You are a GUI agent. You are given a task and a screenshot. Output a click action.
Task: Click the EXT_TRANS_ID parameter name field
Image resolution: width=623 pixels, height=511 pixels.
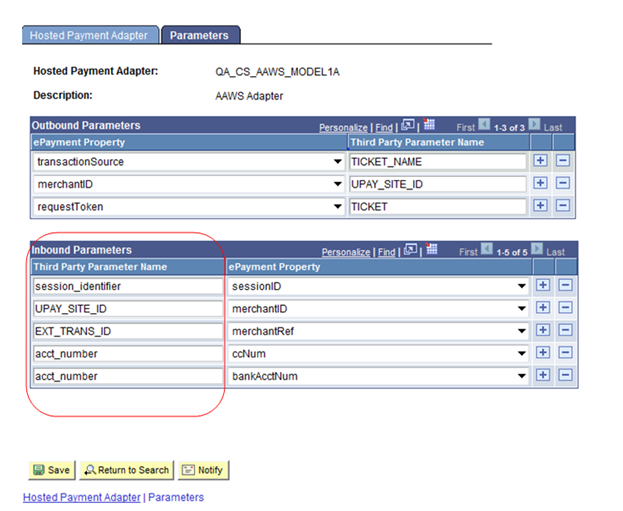(x=128, y=331)
